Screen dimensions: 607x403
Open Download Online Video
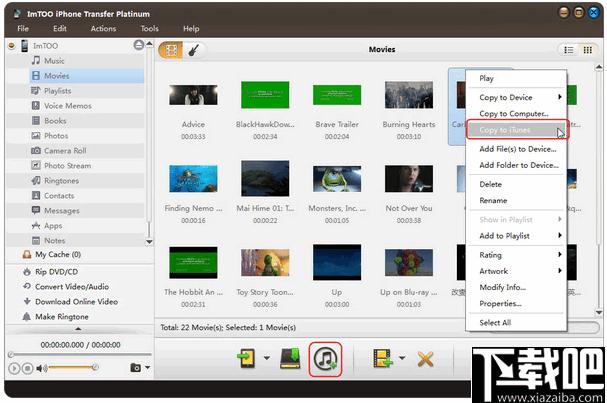click(76, 302)
